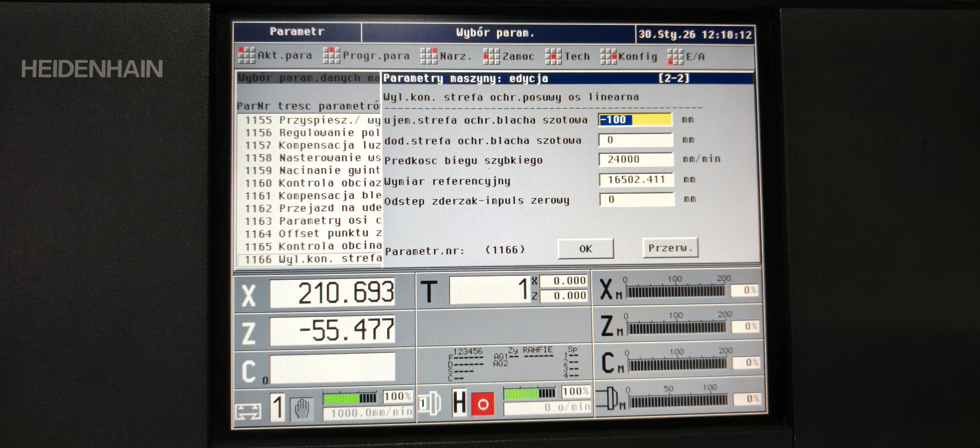Viewport: 980px width, 448px height.
Task: Select parameter 1161 Kompensacja ble row
Action: [309, 196]
